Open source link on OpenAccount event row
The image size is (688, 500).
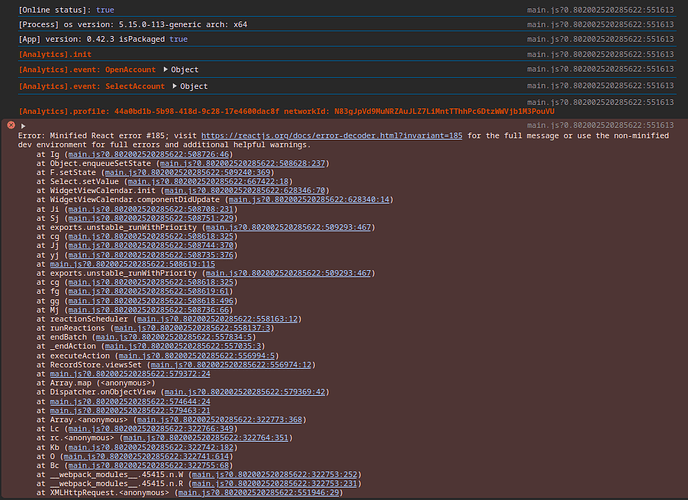pos(600,69)
